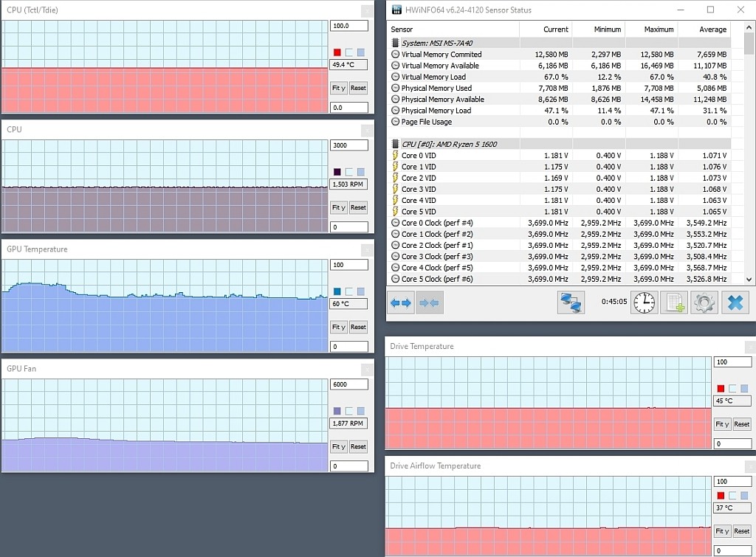This screenshot has height=557, width=756.
Task: Click the icon beside Page File Usage
Action: (396, 122)
